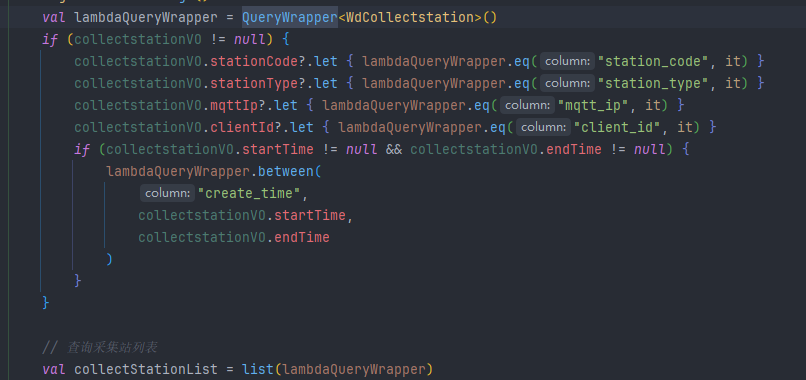Viewport: 806px width, 380px height.
Task: Click the column hint before "station_type"
Action: [x=567, y=83]
